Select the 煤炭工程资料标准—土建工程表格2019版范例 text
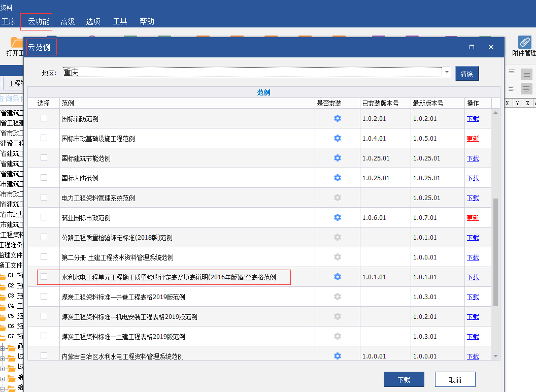Image resolution: width=536 pixels, height=392 pixels. point(123,337)
